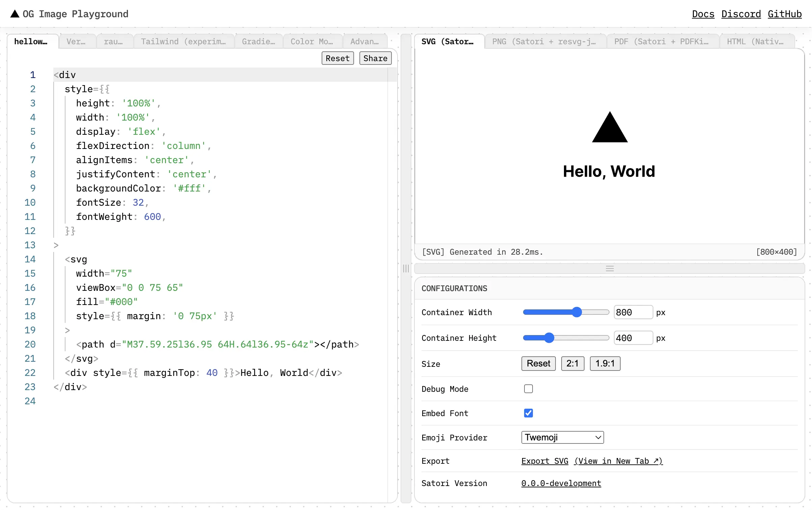The image size is (812, 510).
Task: Click the SVG Satori tab
Action: 448,41
